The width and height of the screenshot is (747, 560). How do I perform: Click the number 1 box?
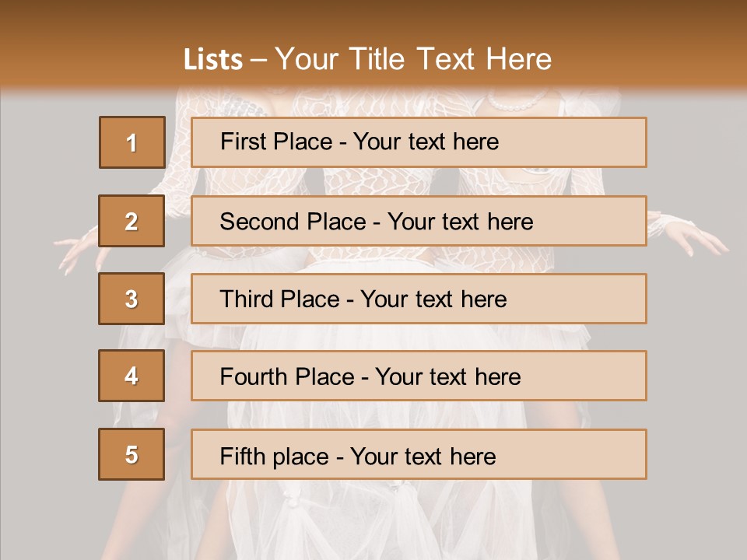pos(132,142)
